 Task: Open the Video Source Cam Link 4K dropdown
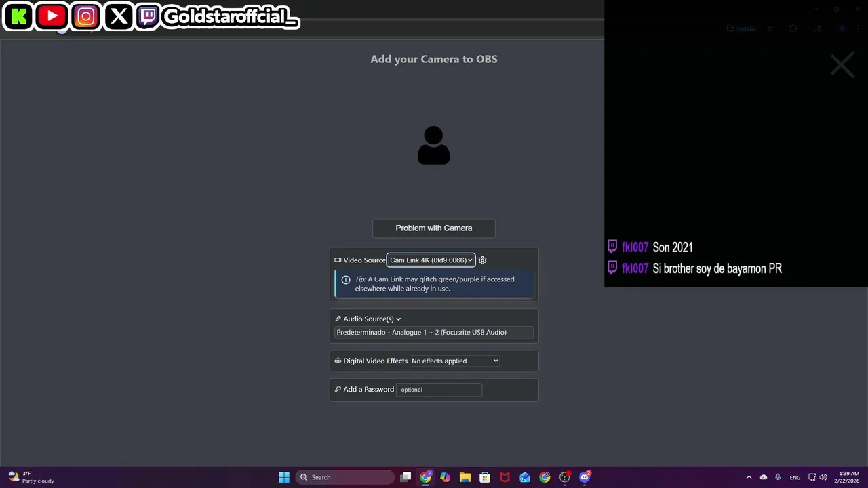coord(431,260)
